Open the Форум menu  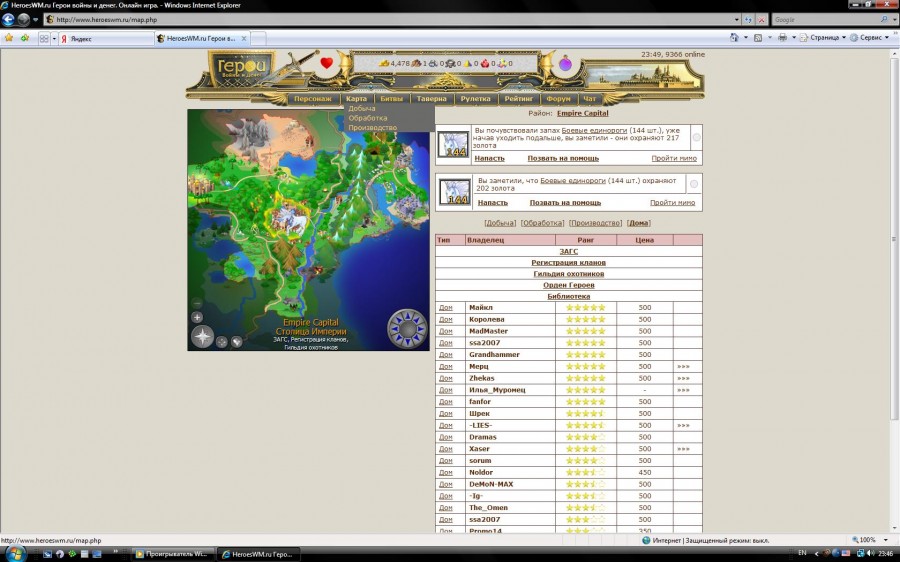(x=558, y=99)
